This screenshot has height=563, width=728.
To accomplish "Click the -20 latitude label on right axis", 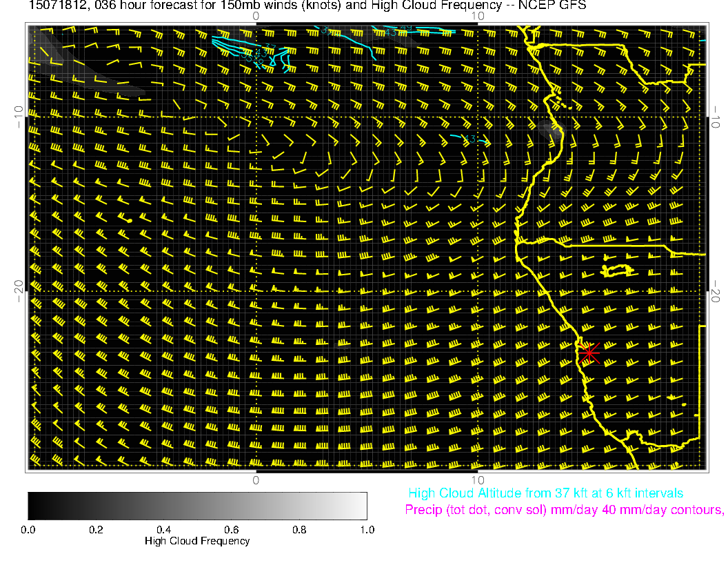I will 716,291.
